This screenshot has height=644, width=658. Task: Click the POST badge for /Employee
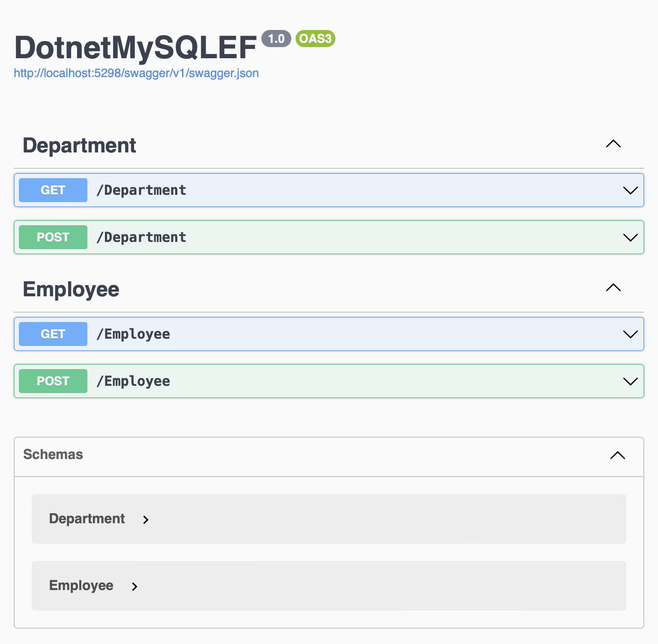click(x=53, y=381)
